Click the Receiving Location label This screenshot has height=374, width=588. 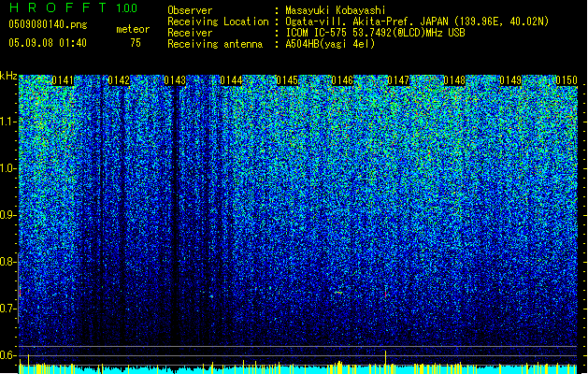218,22
